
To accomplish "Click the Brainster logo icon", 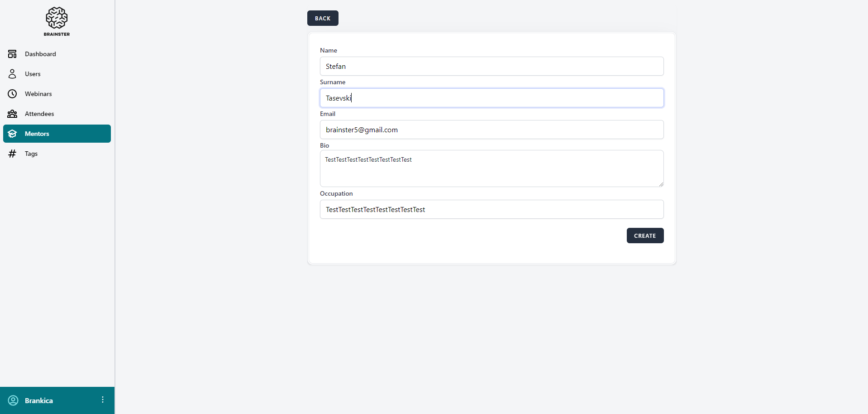I will [57, 18].
